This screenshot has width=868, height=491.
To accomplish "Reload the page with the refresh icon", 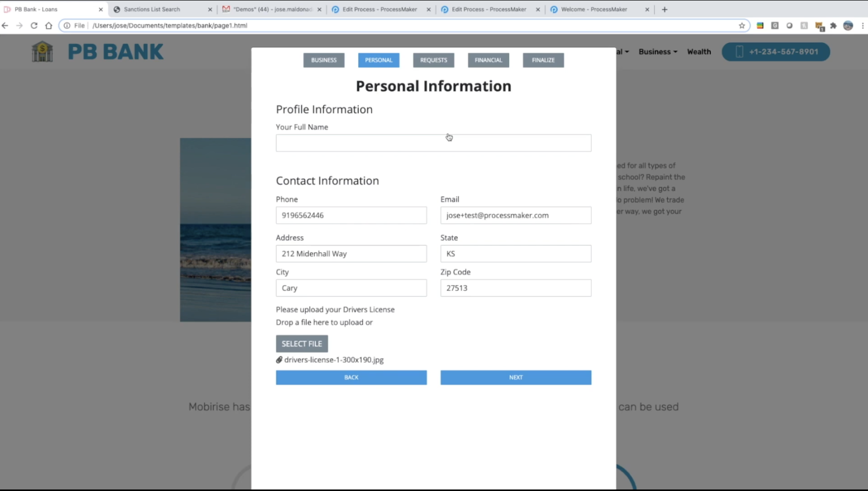I will click(34, 25).
